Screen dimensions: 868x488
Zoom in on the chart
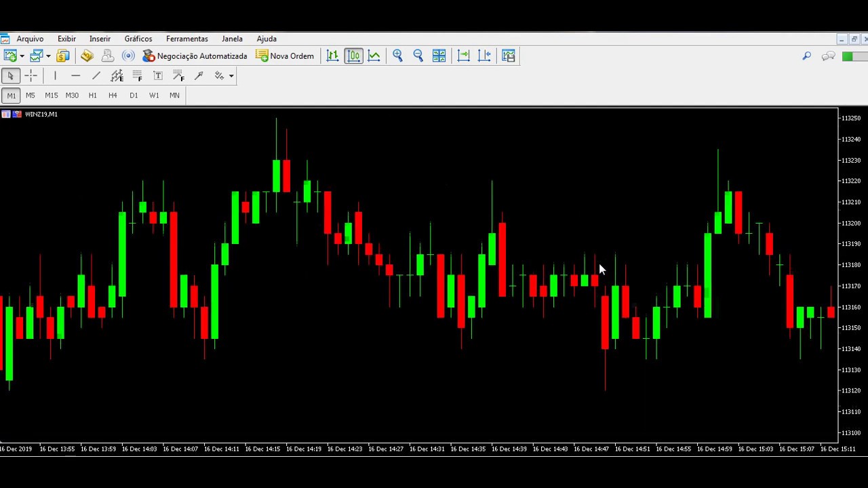click(397, 56)
